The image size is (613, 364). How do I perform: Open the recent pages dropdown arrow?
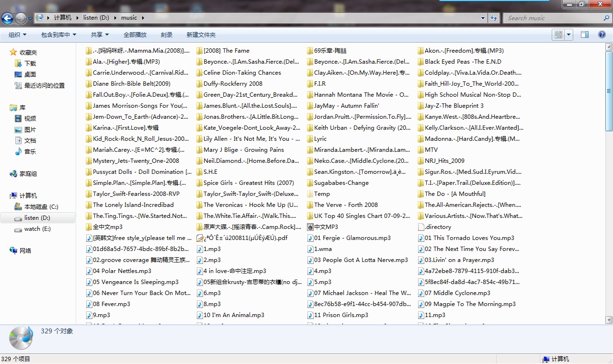coord(31,18)
